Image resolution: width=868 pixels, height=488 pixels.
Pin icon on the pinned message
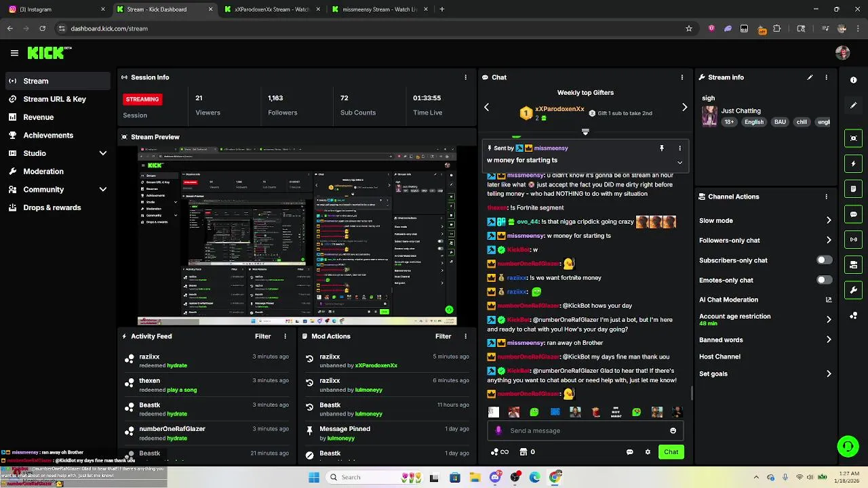click(662, 148)
